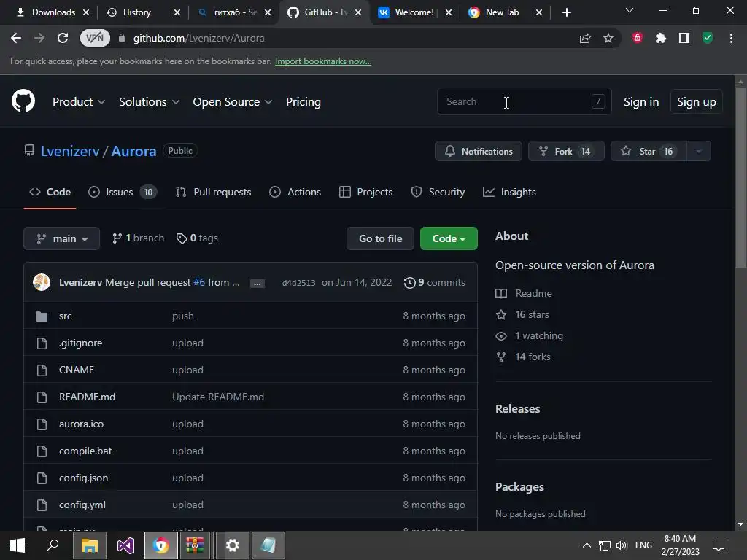Open the Security tab
The width and height of the screenshot is (747, 560).
tap(438, 192)
